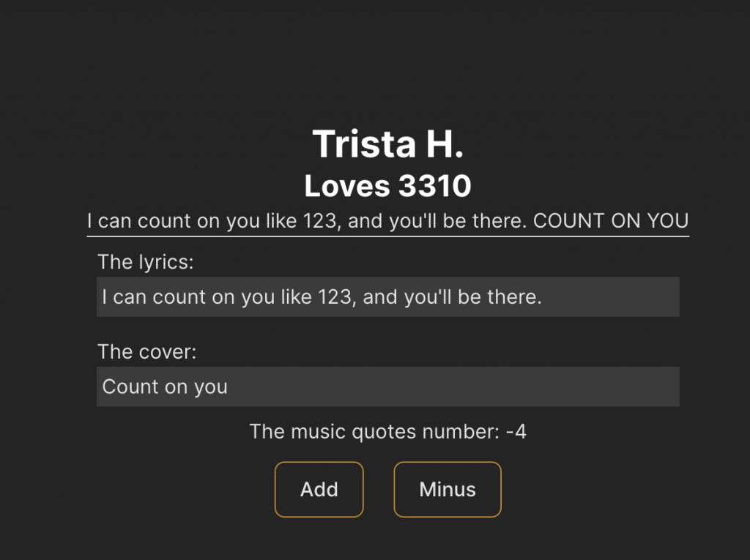Select the "The cover:" label
Viewport: 750px width, 560px height.
(147, 352)
